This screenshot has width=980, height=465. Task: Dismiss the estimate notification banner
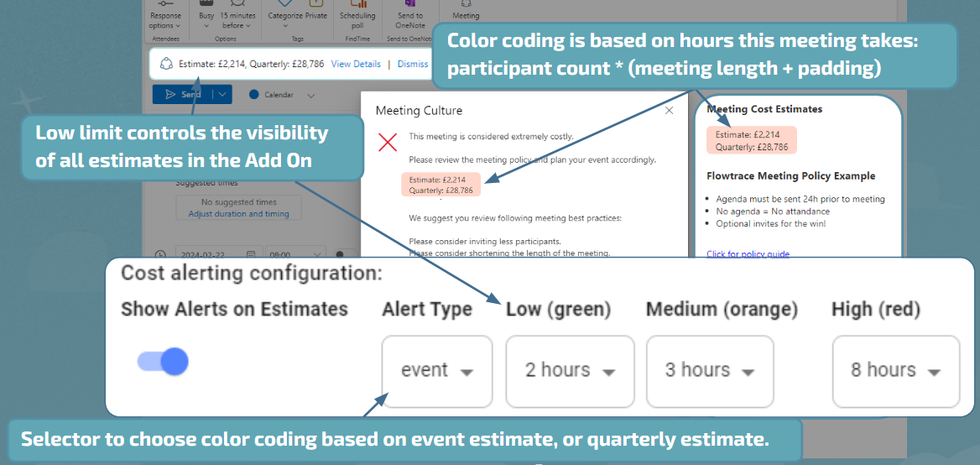[413, 64]
